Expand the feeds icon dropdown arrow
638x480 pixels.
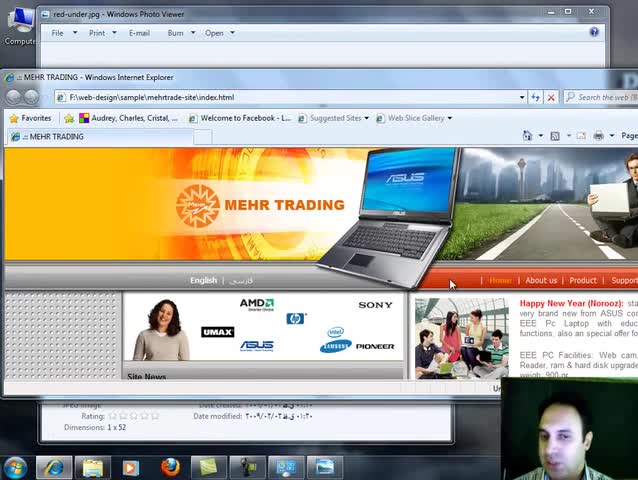(569, 135)
